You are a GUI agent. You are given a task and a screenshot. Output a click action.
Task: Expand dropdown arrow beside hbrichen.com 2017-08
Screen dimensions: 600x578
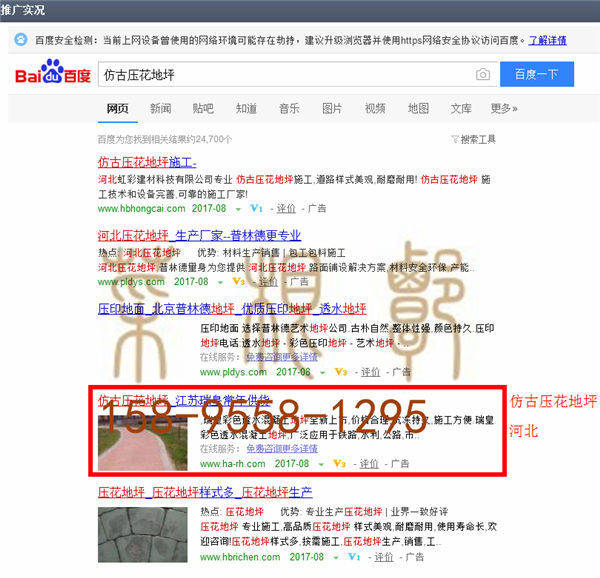click(336, 558)
